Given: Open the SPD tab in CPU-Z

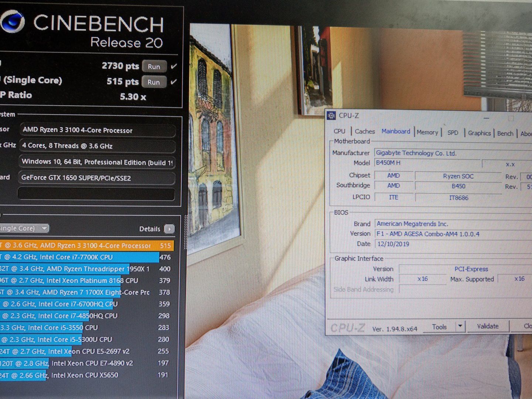Looking at the screenshot, I should pos(453,133).
